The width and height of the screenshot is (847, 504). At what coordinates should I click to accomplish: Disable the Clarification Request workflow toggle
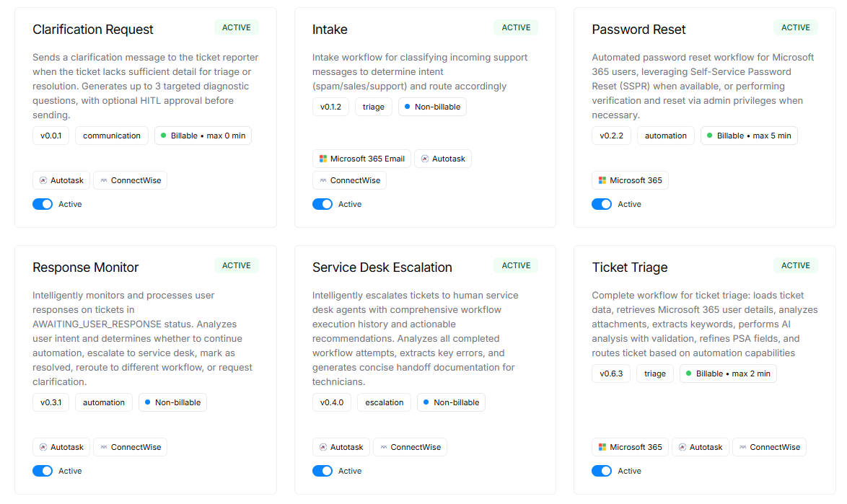coord(43,204)
